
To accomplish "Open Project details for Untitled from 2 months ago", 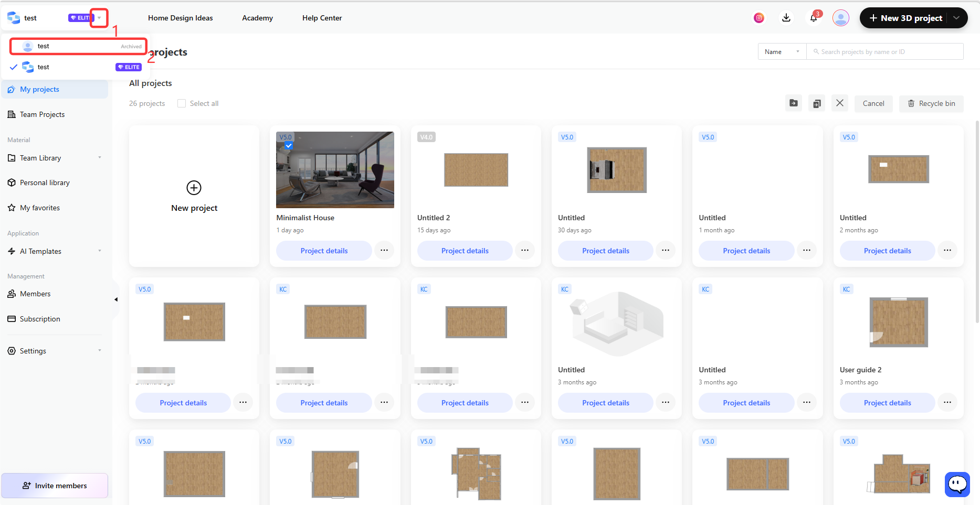I will point(887,251).
